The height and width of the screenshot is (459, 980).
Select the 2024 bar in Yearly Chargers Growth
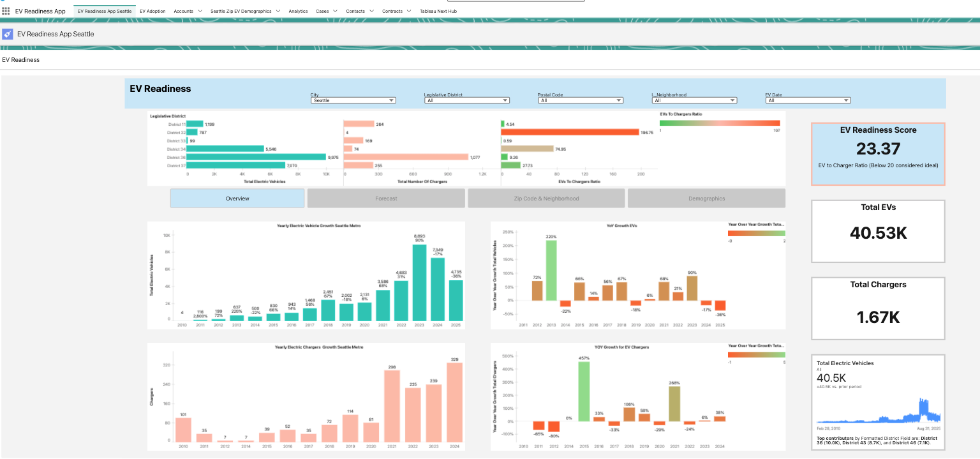pos(455,402)
